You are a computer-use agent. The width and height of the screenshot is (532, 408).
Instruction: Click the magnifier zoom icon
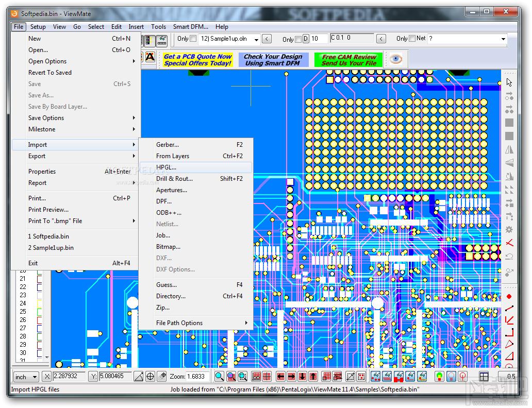coord(219,376)
